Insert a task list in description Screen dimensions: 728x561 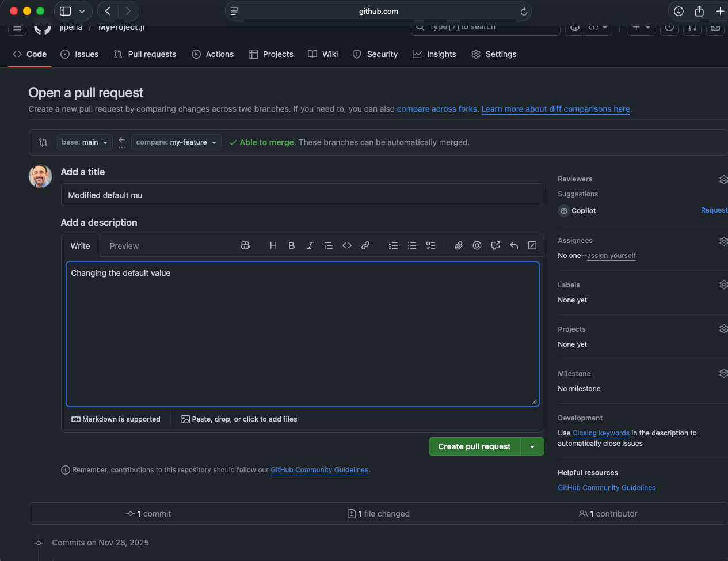(x=430, y=245)
